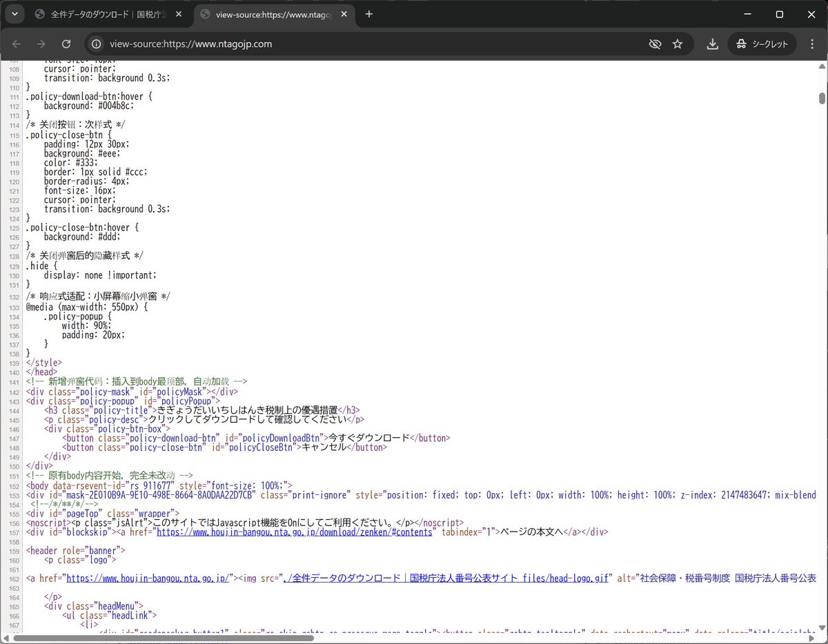This screenshot has width=828, height=644.
Task: View site information icon in address bar
Action: (x=97, y=44)
